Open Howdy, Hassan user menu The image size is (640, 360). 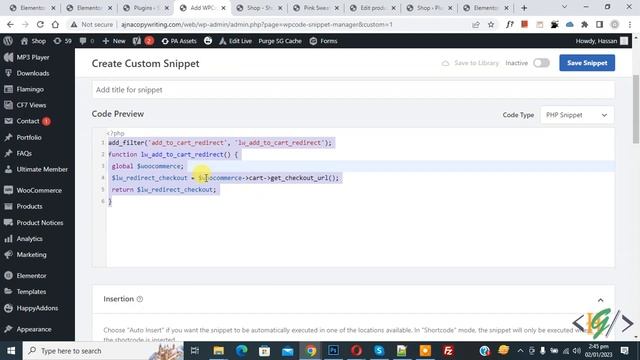601,41
